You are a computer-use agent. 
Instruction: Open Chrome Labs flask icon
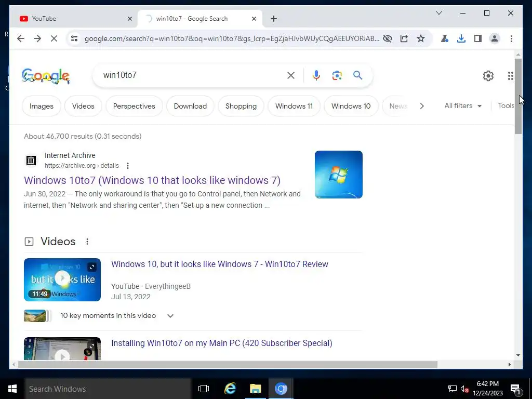tap(445, 38)
